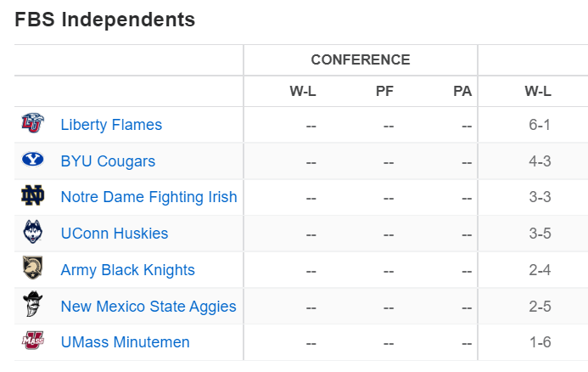Image resolution: width=588 pixels, height=372 pixels.
Task: Click the overall W-L column header
Action: pyautogui.click(x=538, y=92)
